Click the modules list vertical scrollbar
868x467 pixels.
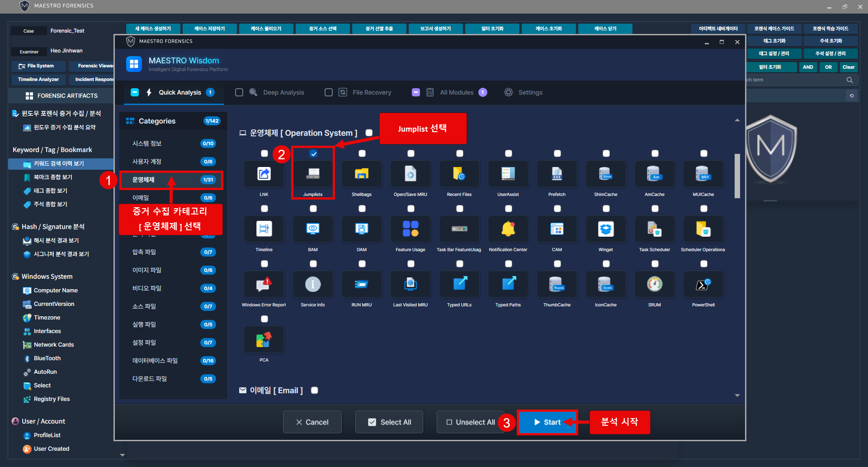pos(737,176)
